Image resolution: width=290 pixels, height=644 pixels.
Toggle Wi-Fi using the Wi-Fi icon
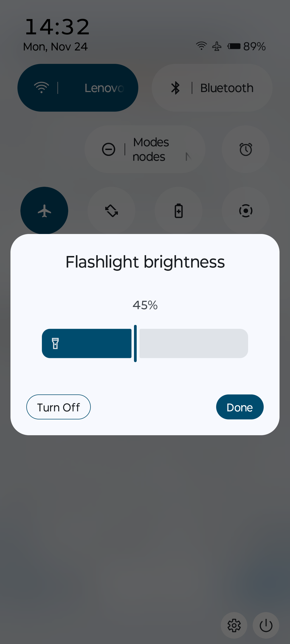point(41,88)
